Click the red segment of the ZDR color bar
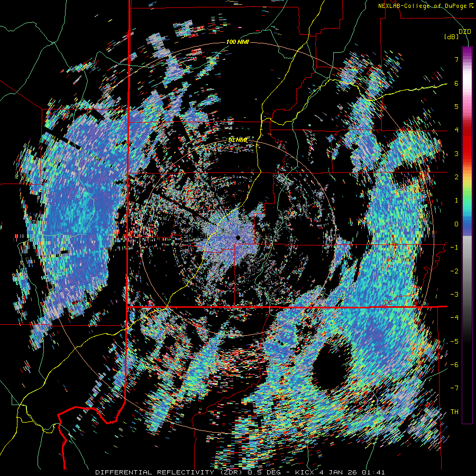This screenshot has width=476, height=476. [467, 143]
